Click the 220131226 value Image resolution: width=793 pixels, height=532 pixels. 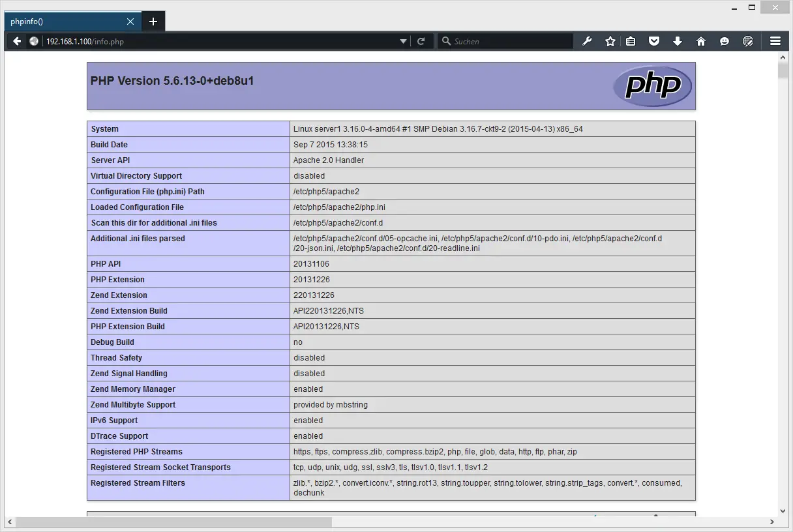(x=314, y=295)
